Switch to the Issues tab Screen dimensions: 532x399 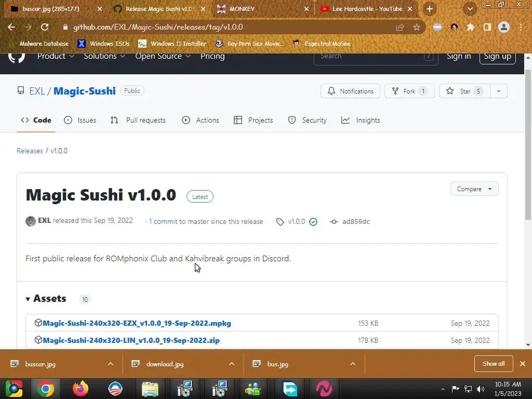click(80, 120)
